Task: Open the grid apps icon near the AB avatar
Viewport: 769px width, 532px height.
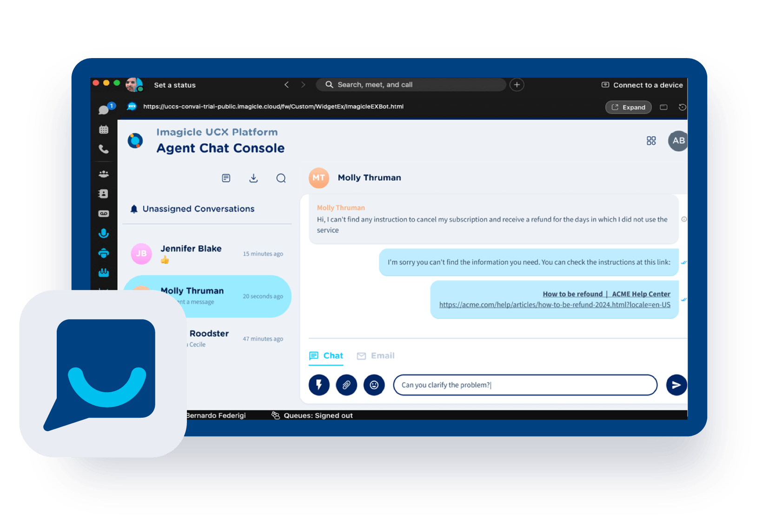Action: 651,140
